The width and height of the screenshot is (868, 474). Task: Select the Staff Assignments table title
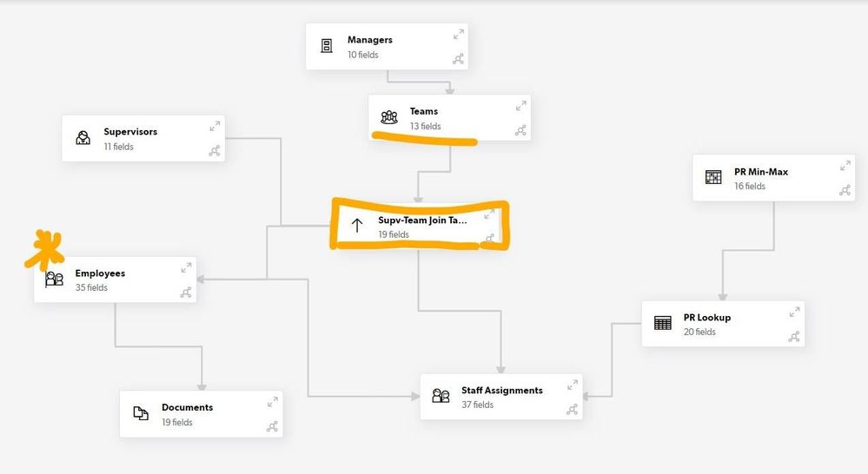coord(502,390)
